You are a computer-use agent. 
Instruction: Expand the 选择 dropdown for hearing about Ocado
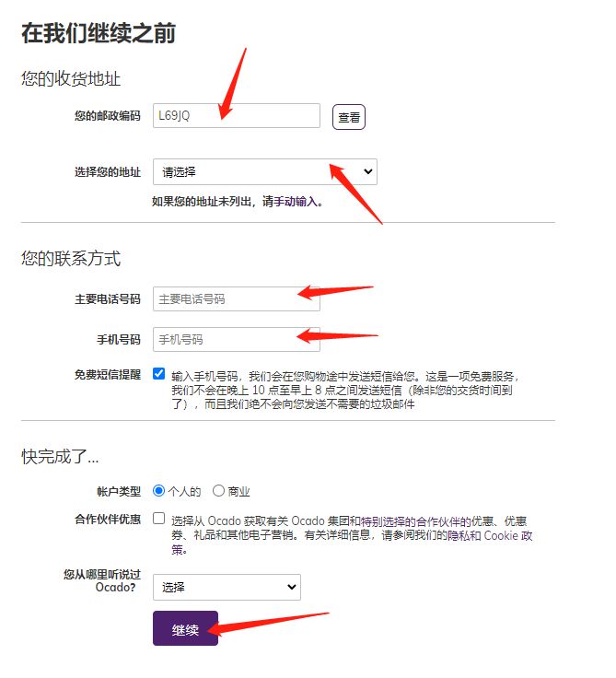point(227,587)
